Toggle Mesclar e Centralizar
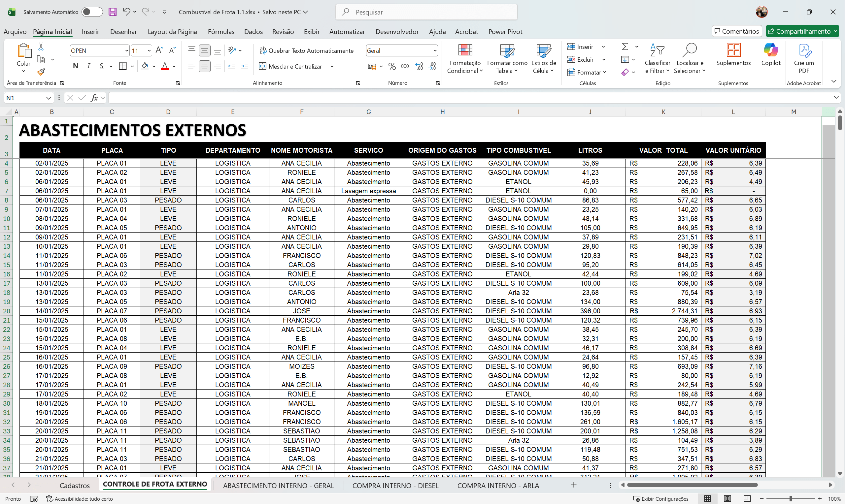Image resolution: width=845 pixels, height=504 pixels. tap(290, 66)
